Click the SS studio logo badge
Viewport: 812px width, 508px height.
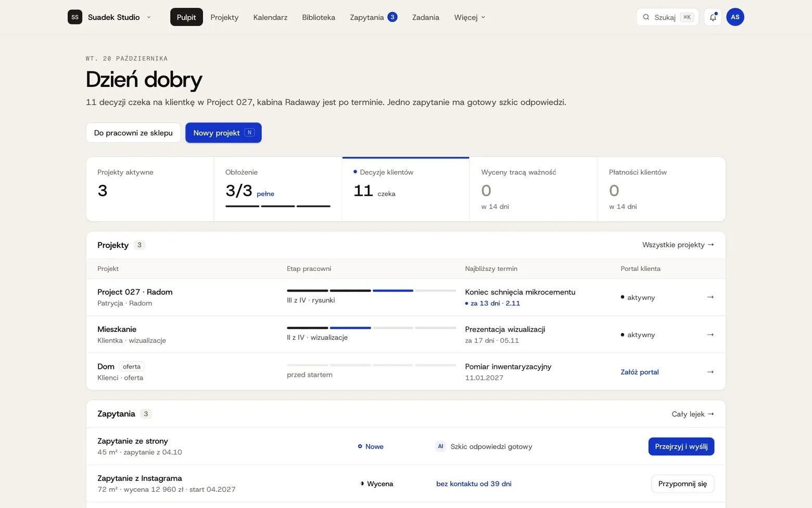pos(75,17)
